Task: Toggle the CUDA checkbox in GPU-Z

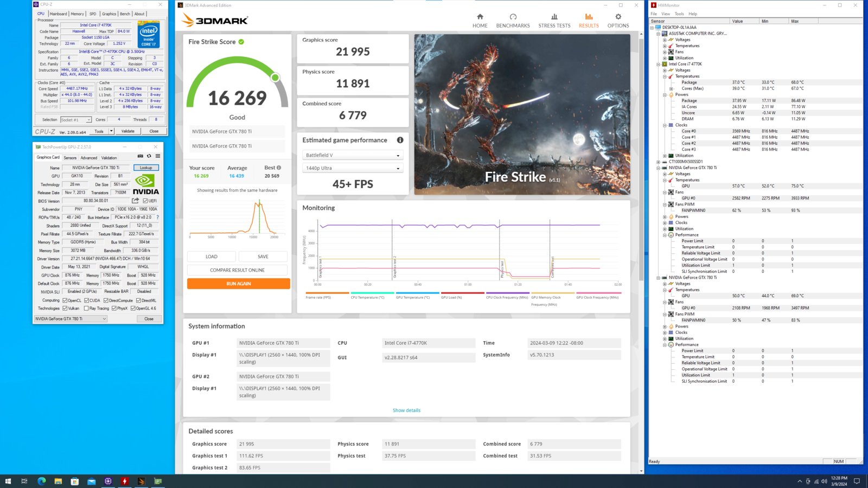Action: (86, 300)
